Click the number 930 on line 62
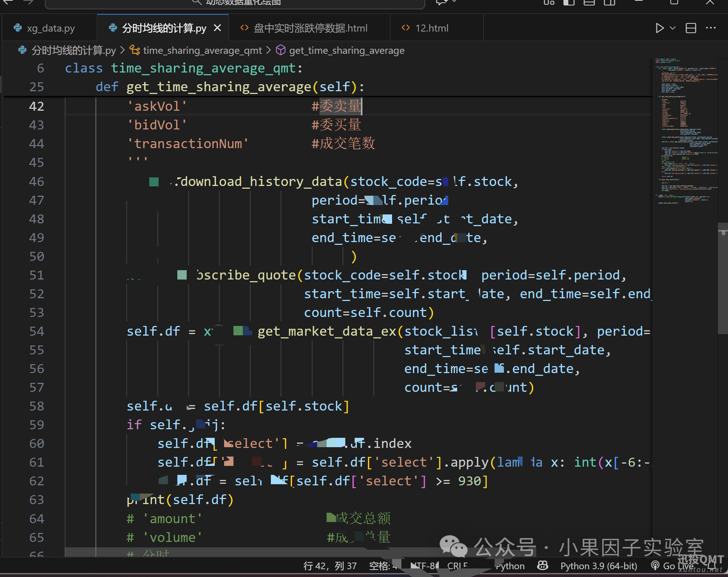Viewport: 728px width, 577px height. (x=470, y=481)
